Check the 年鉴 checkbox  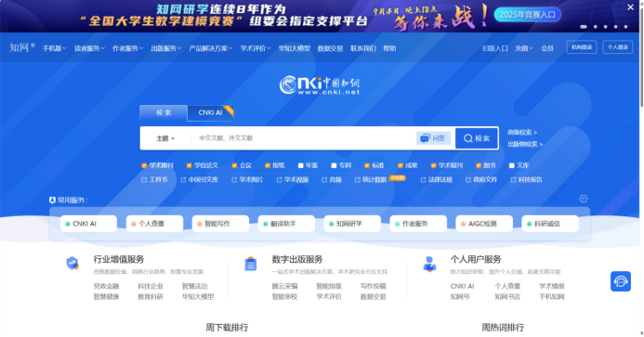point(301,165)
